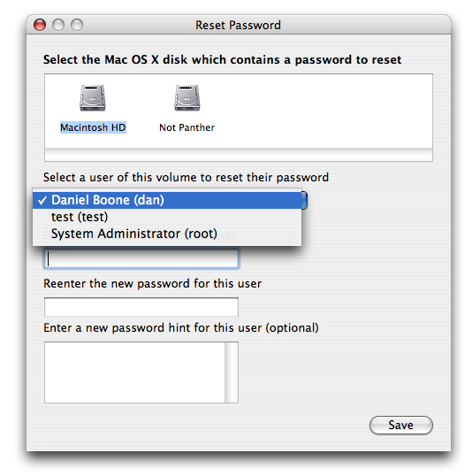Close the Reset Password window
The width and height of the screenshot is (472, 476).
click(40, 25)
